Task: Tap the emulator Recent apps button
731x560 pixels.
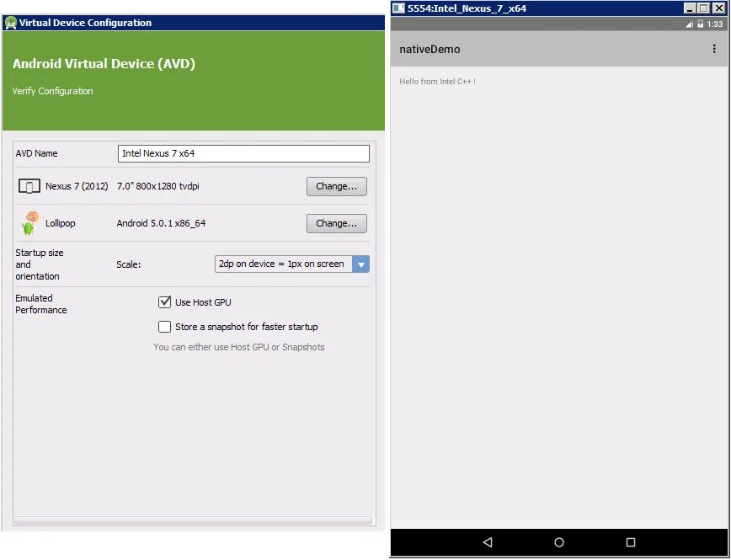Action: pos(630,542)
